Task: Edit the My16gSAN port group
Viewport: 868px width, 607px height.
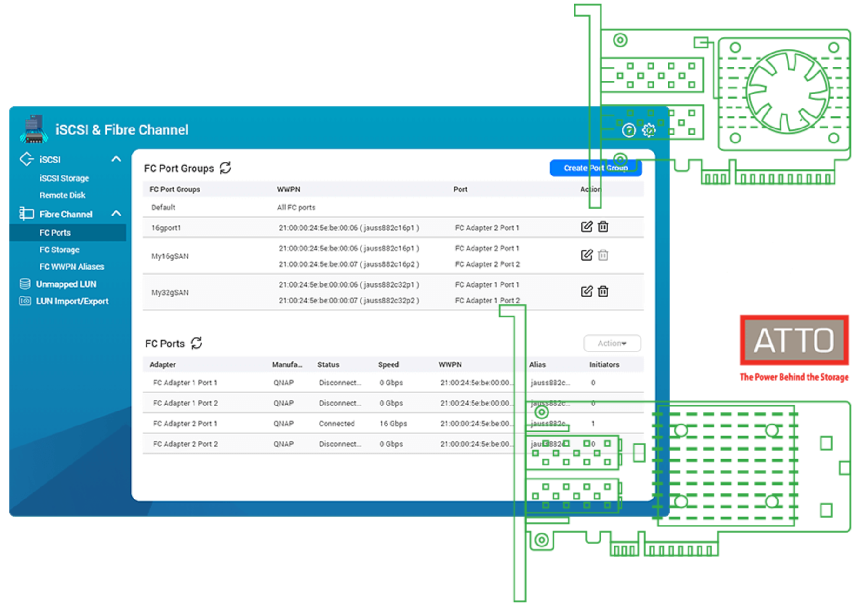Action: tap(586, 255)
